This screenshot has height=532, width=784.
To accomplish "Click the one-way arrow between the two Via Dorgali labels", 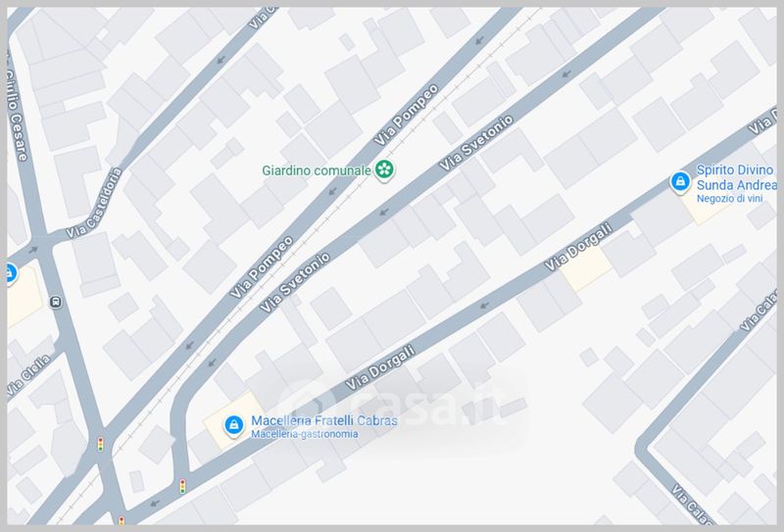I will [x=484, y=305].
